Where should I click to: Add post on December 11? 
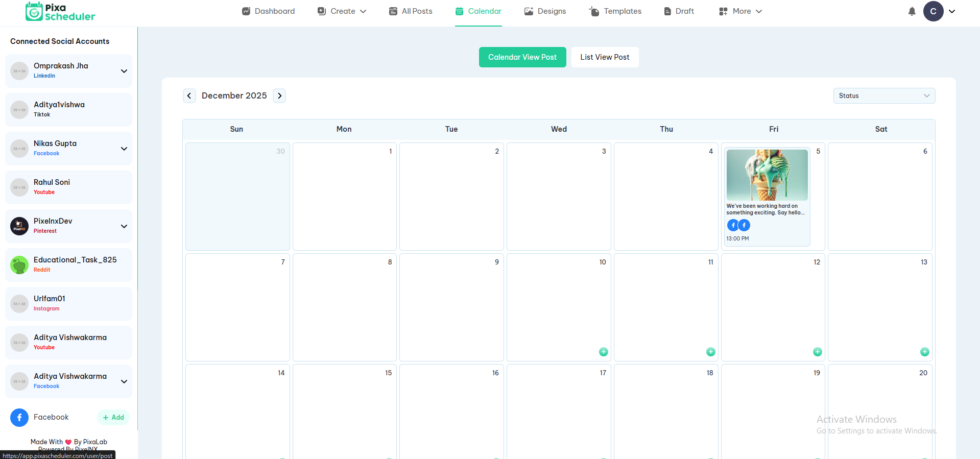click(711, 352)
